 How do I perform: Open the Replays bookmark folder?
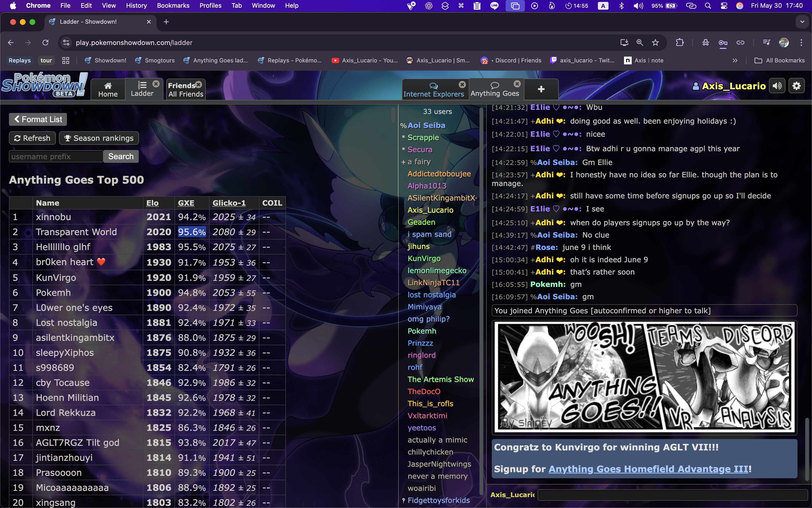pos(20,60)
